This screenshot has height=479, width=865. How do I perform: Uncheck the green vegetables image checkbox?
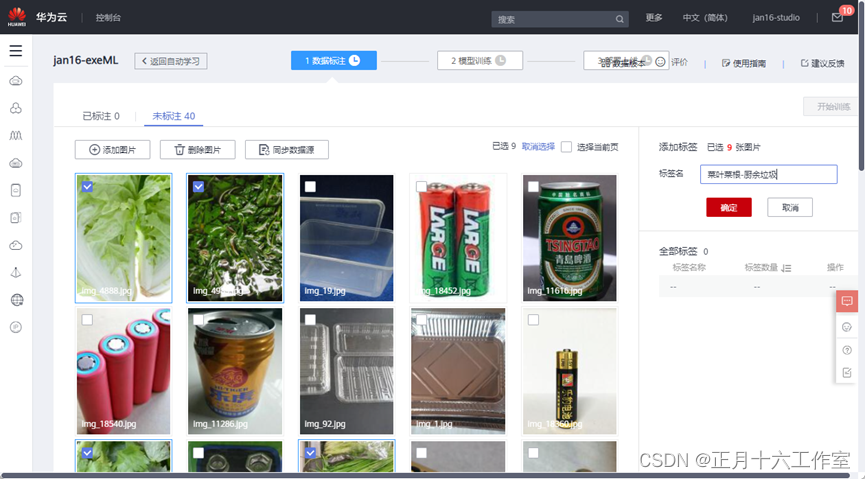tap(199, 187)
